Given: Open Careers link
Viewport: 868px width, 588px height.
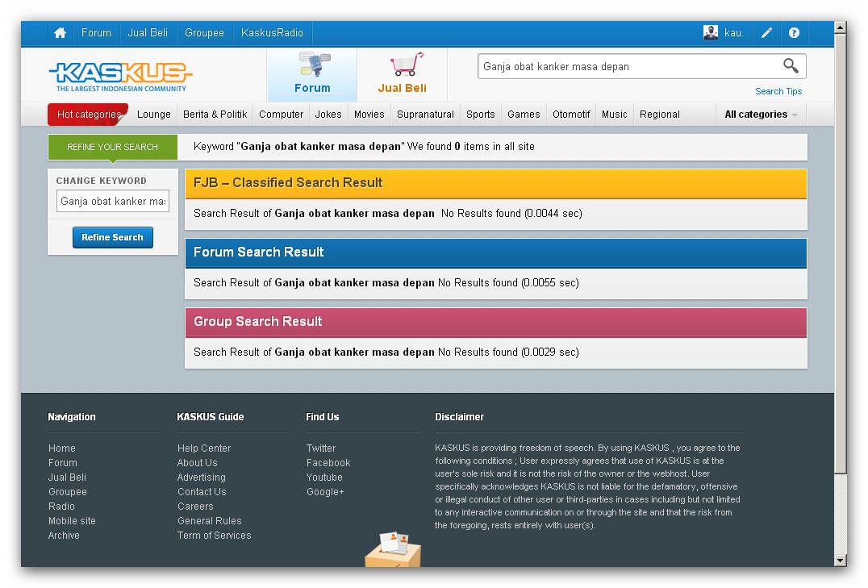Looking at the screenshot, I should click(x=195, y=506).
